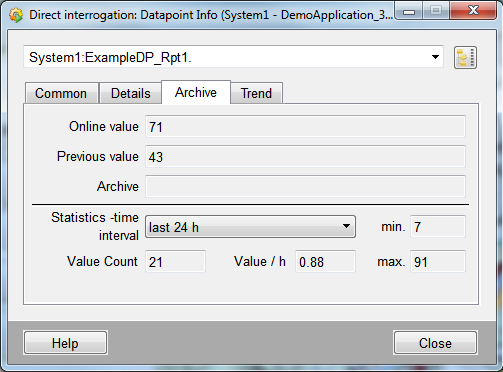
Task: Switch to the Details tab
Action: (x=130, y=93)
